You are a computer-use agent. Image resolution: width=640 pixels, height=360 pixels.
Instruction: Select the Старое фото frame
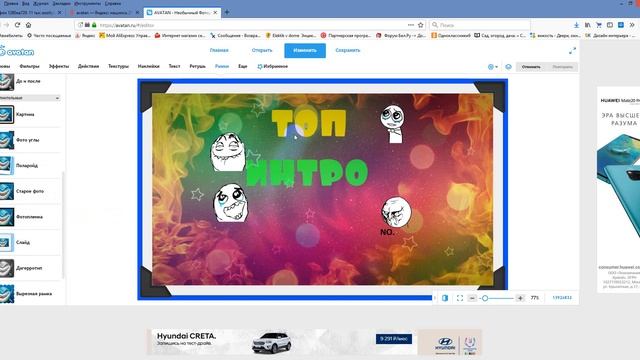click(7, 191)
